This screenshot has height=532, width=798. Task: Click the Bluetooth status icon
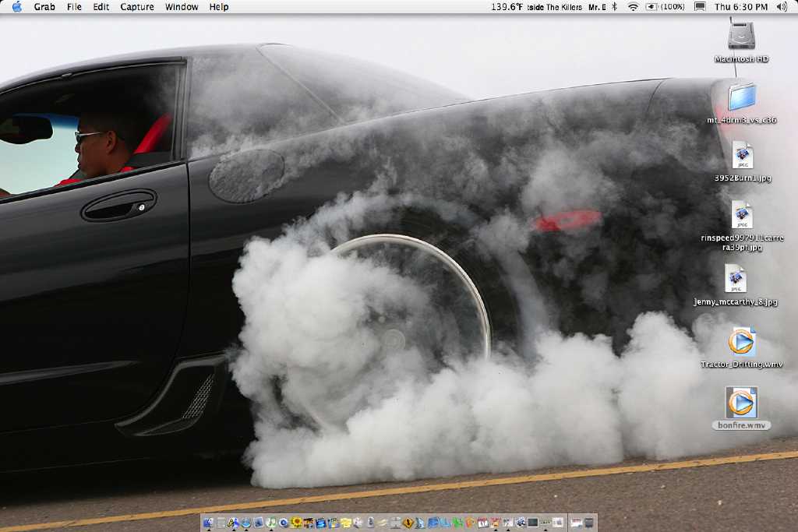coord(614,6)
